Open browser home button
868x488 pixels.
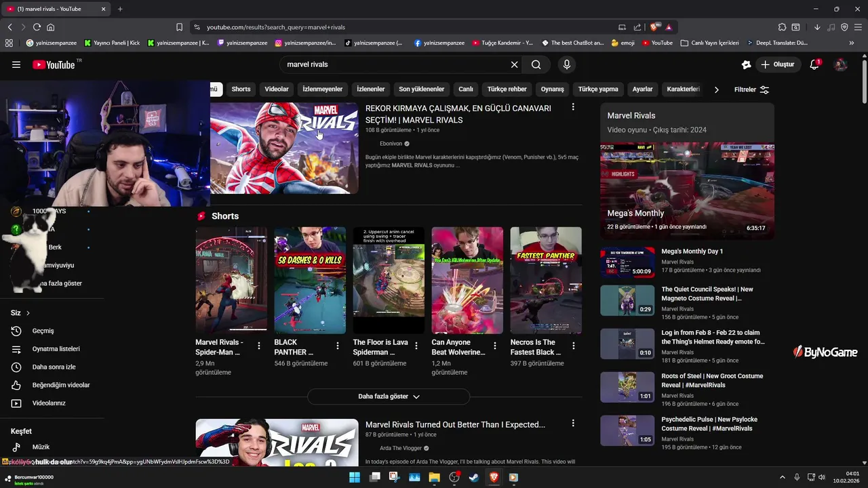[50, 27]
